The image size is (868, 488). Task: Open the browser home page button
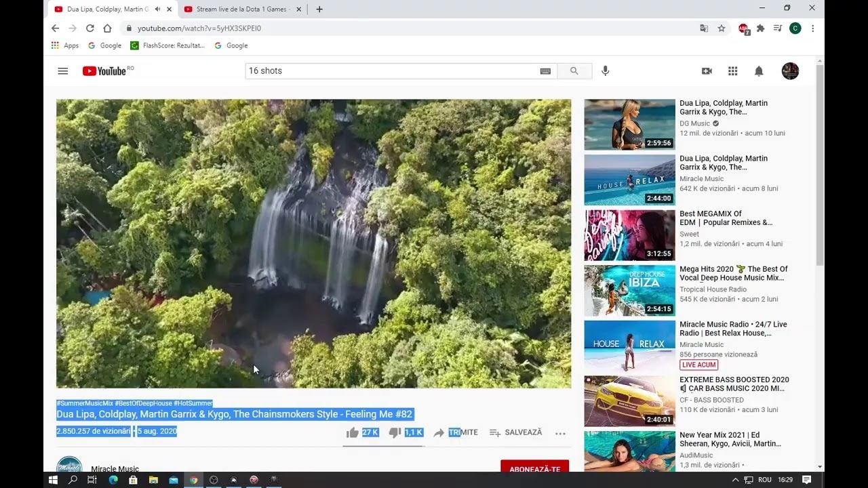107,28
